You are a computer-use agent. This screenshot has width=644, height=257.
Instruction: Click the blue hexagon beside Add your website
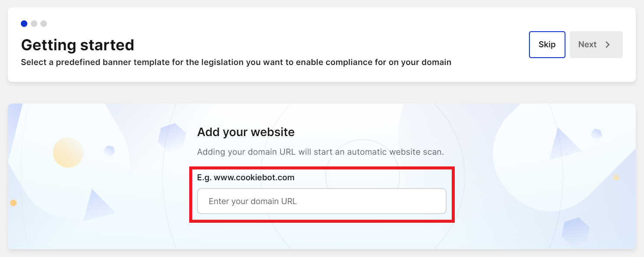[x=172, y=136]
